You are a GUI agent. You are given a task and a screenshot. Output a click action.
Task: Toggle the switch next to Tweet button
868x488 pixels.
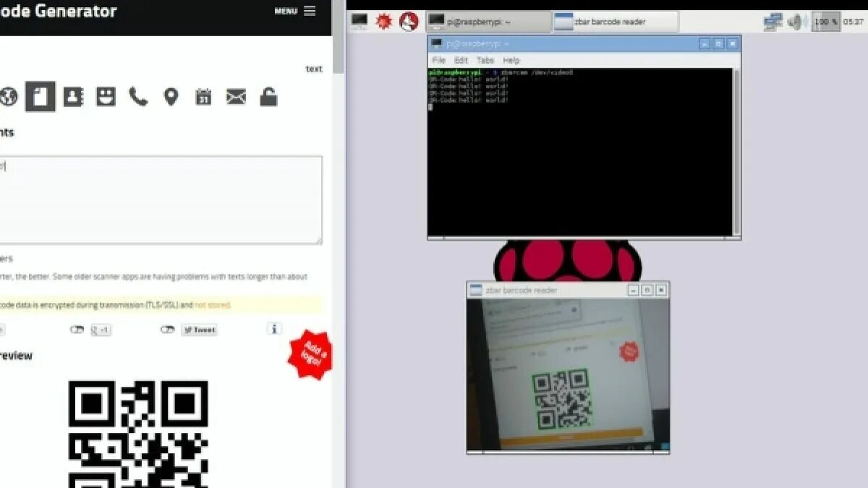click(168, 330)
